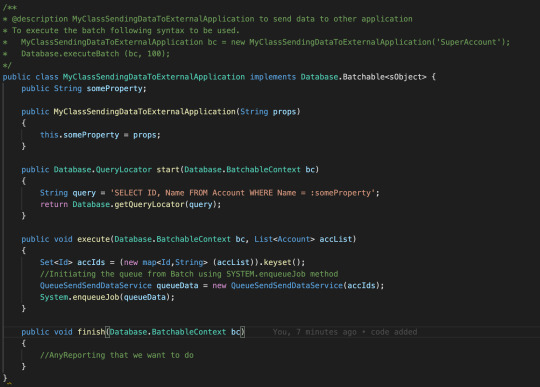Click the 'public String someProperty;' field declaration
The height and width of the screenshot is (387, 540).
84,88
